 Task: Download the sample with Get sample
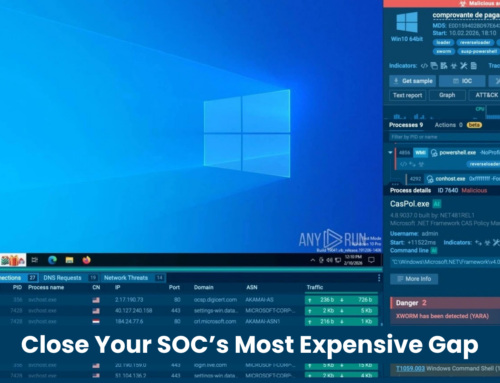tap(413, 81)
